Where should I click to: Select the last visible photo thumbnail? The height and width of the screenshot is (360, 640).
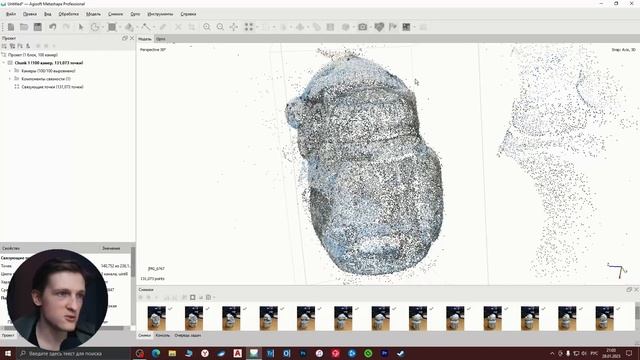click(x=604, y=318)
